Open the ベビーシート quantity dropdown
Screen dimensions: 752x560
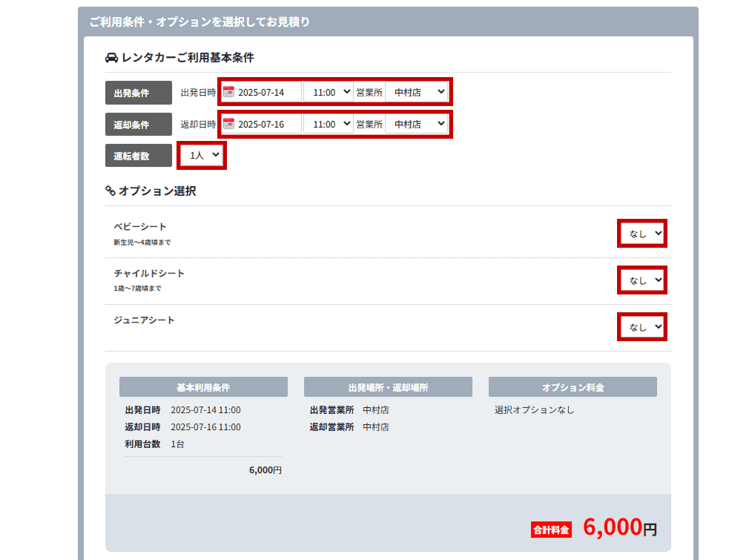[x=642, y=234]
